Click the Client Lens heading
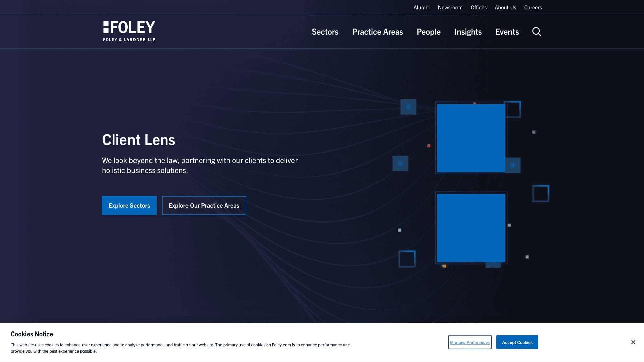Image resolution: width=644 pixels, height=362 pixels. tap(138, 139)
